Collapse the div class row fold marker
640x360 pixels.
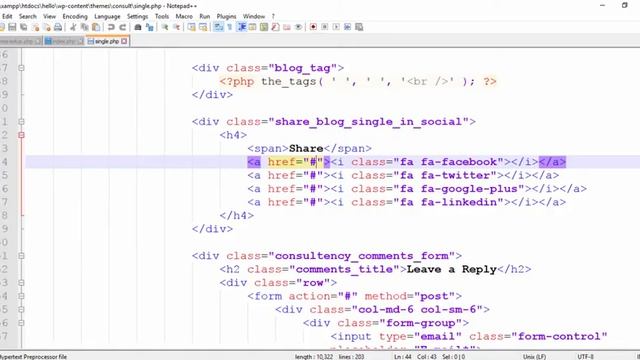[x=21, y=282]
